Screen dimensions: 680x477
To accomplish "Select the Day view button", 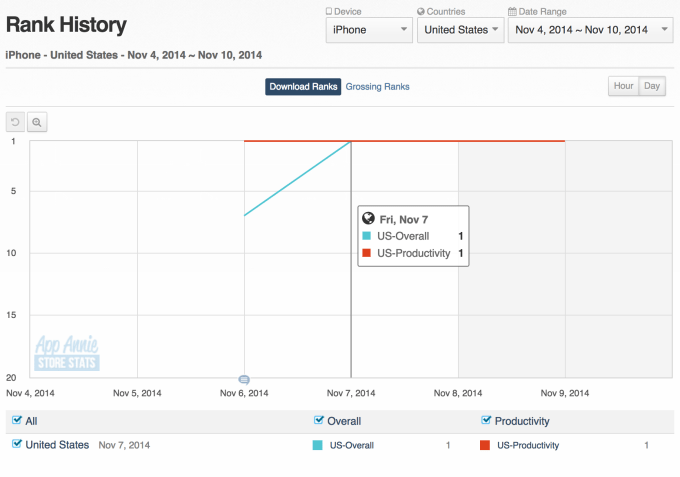I will pos(652,87).
